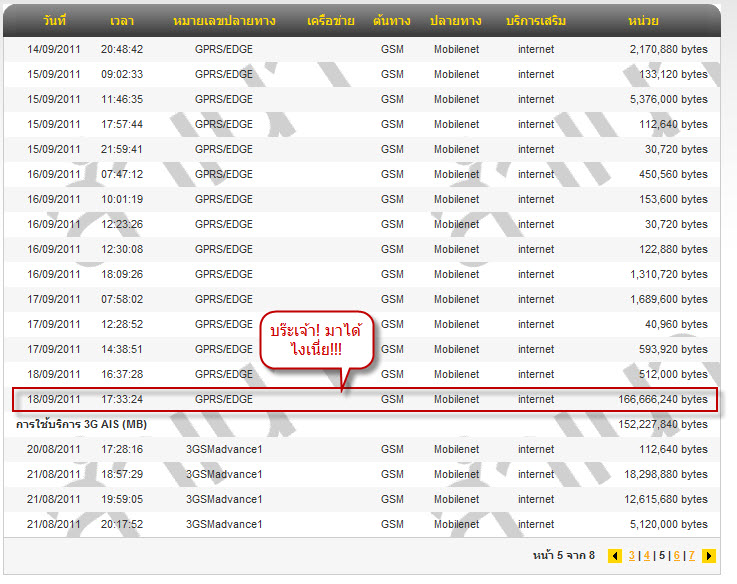Click time 10:01:19
The width and height of the screenshot is (737, 584).
pyautogui.click(x=122, y=199)
